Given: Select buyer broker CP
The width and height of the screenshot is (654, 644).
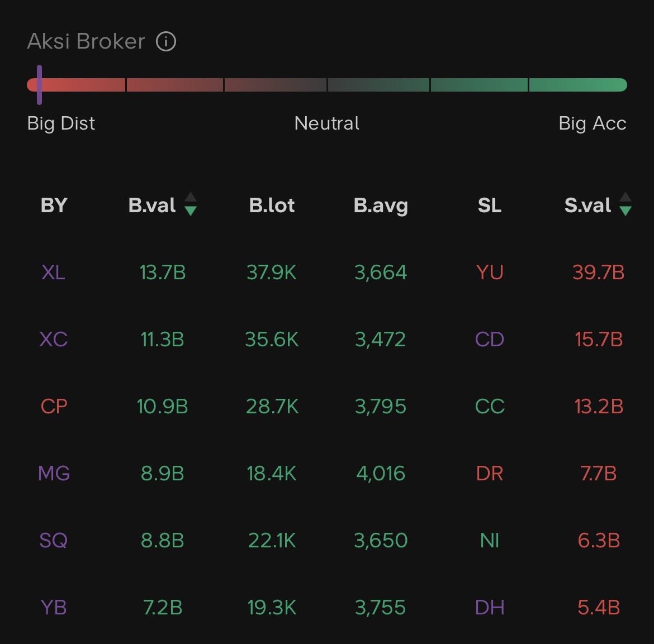Looking at the screenshot, I should pyautogui.click(x=54, y=407).
